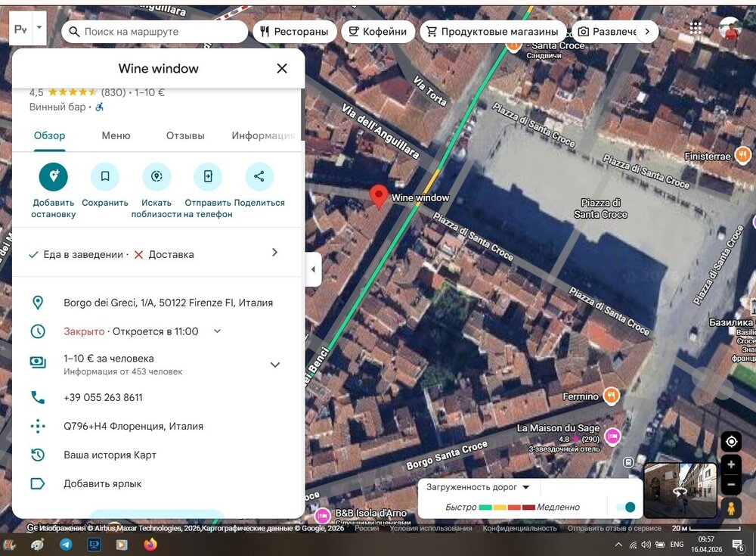Filter the map by 'Рестораны'

tap(294, 32)
